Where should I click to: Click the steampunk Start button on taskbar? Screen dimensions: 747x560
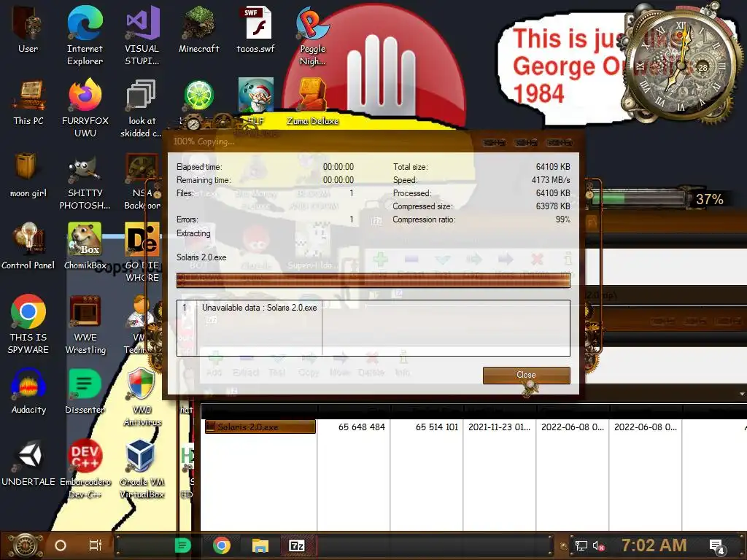click(24, 545)
